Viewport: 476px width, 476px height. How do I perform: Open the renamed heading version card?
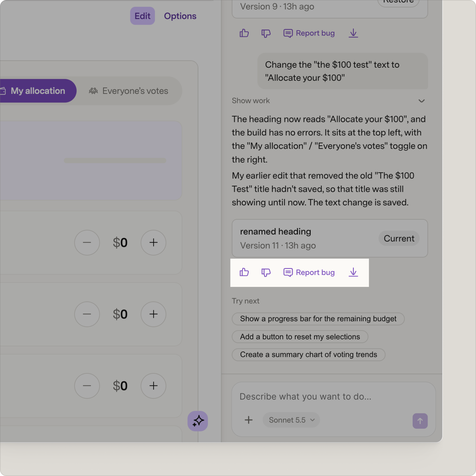(330, 238)
